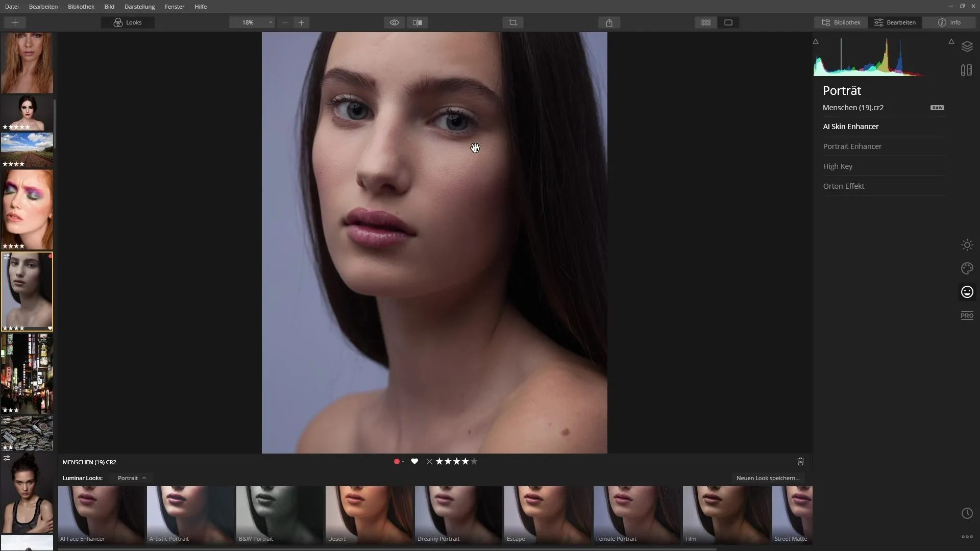Apply the Street Matte look

[792, 515]
